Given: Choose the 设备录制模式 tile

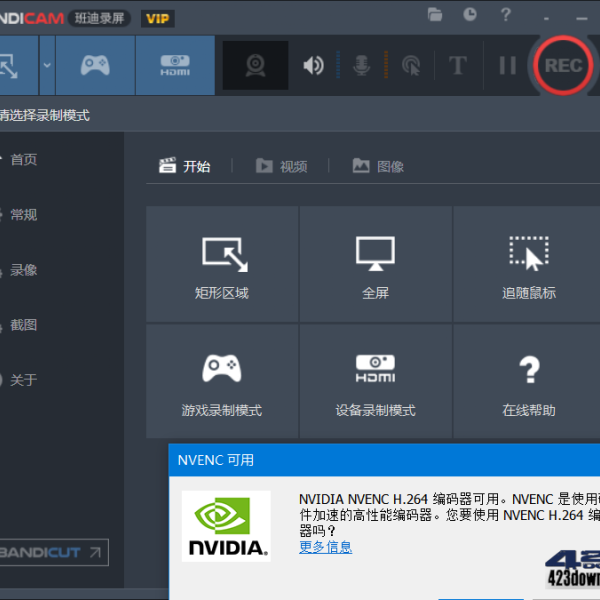Looking at the screenshot, I should tap(375, 381).
